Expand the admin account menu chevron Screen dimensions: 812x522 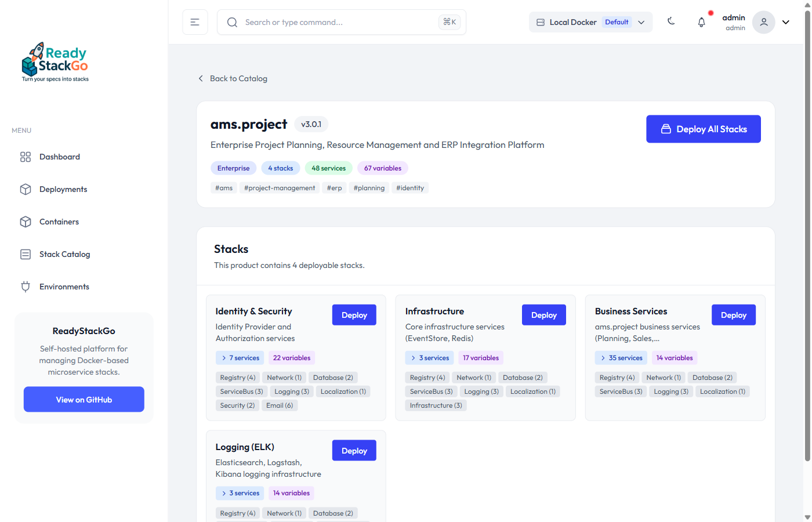click(x=786, y=22)
